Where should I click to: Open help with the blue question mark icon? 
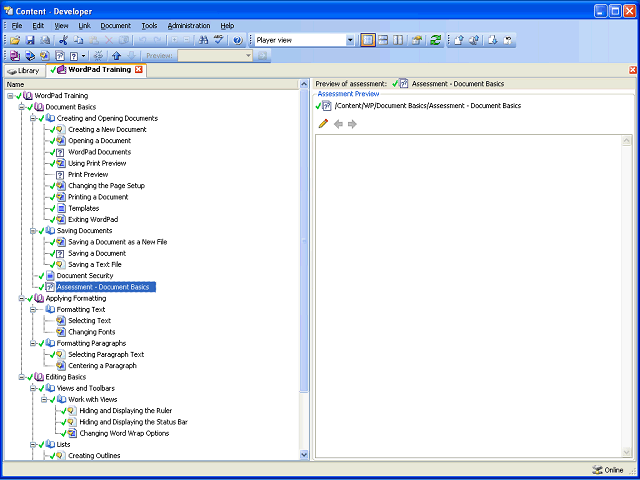238,40
